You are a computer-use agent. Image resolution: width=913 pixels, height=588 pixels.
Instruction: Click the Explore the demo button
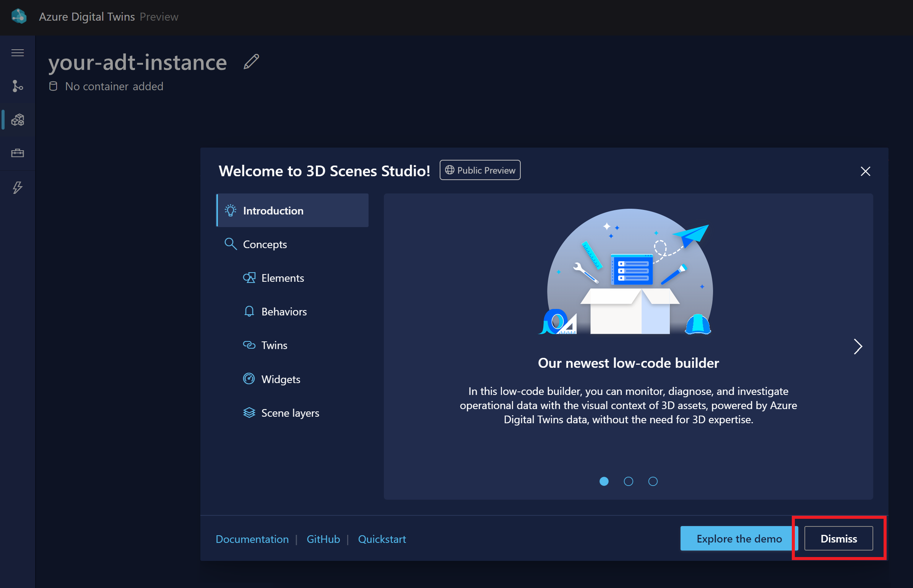click(x=739, y=538)
